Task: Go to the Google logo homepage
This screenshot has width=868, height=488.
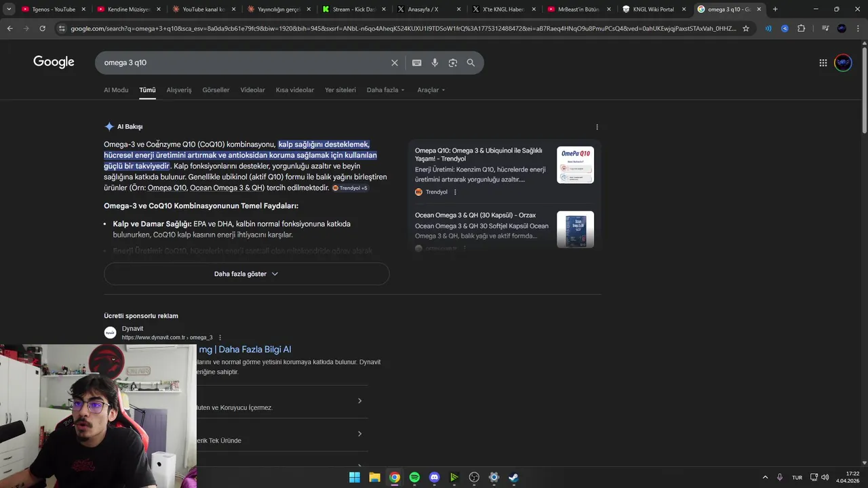Action: (54, 62)
